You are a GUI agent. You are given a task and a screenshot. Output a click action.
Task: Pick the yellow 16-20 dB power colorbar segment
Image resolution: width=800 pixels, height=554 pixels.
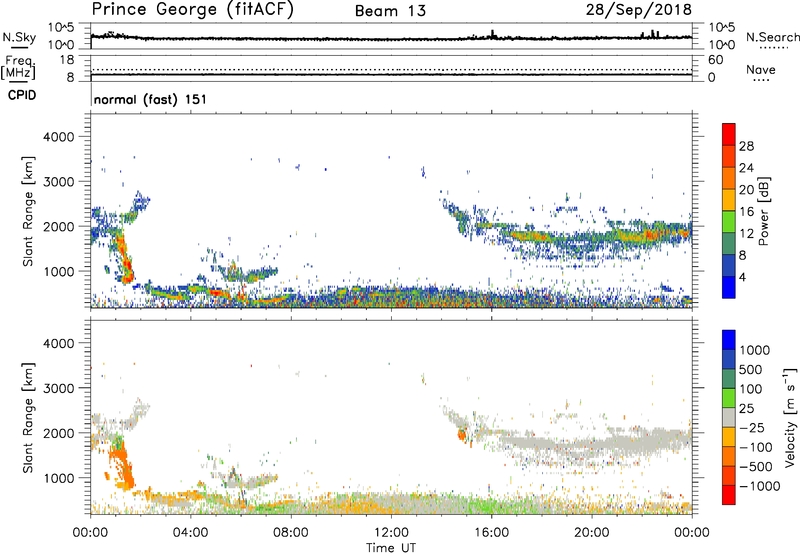729,200
